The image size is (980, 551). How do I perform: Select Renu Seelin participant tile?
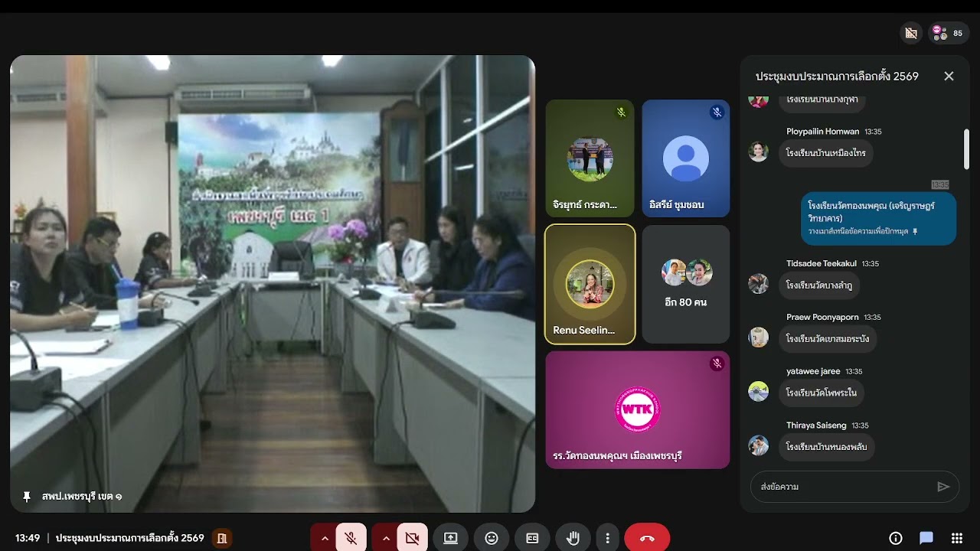point(590,284)
